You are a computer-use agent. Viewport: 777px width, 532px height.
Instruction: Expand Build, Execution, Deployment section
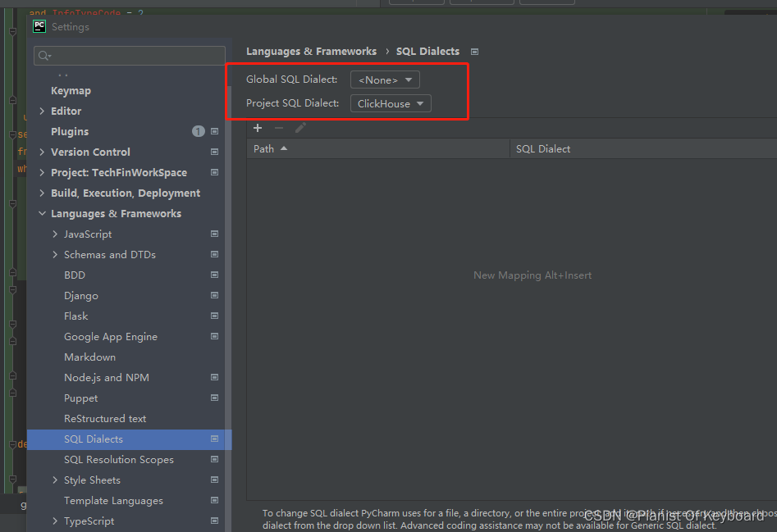point(42,193)
